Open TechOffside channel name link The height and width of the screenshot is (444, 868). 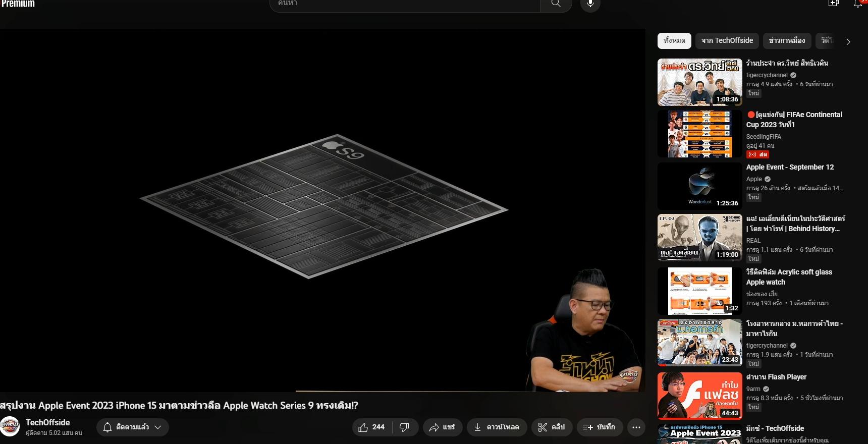47,422
